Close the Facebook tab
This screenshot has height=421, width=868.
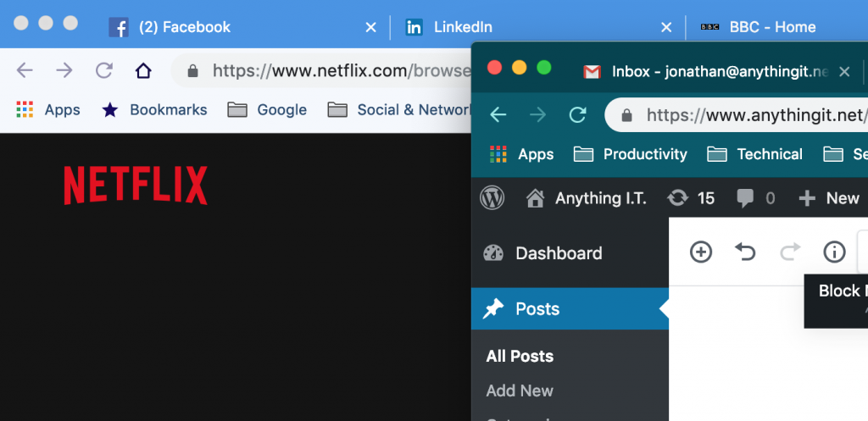pos(371,27)
